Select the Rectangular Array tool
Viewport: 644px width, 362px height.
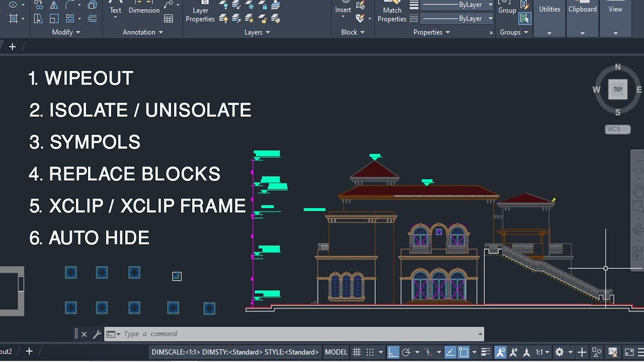pyautogui.click(x=70, y=19)
